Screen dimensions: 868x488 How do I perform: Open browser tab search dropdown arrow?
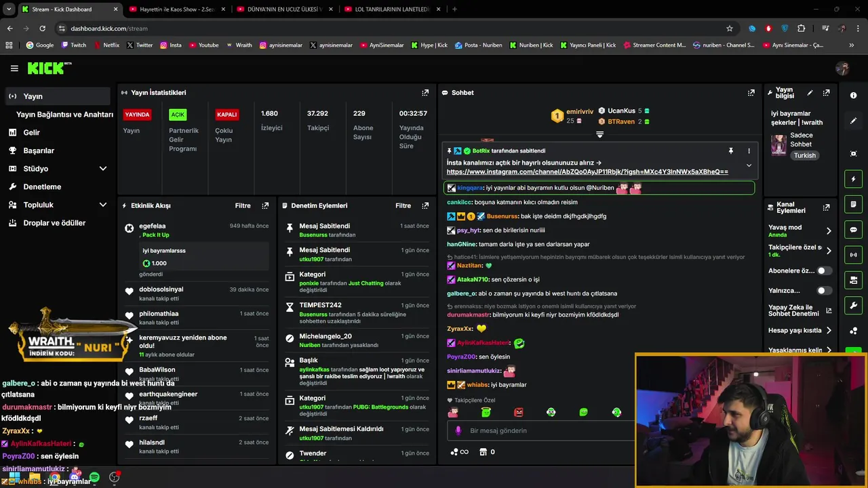pos(9,9)
